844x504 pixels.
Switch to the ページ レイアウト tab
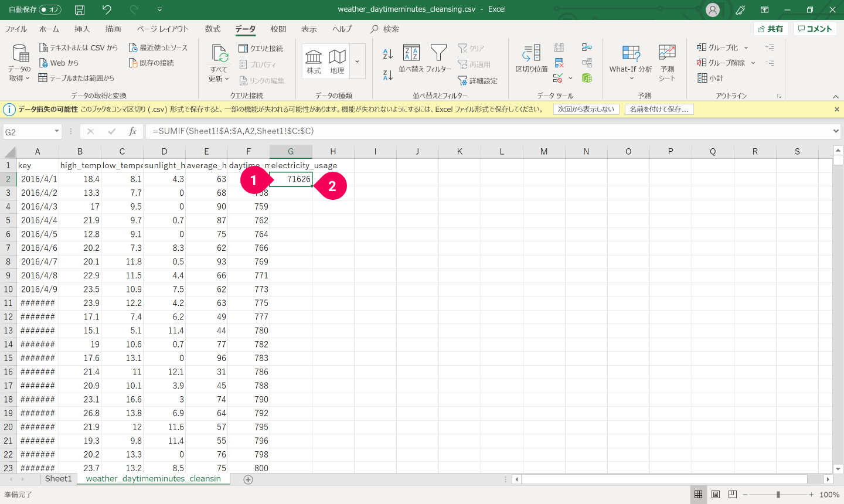[x=163, y=29]
